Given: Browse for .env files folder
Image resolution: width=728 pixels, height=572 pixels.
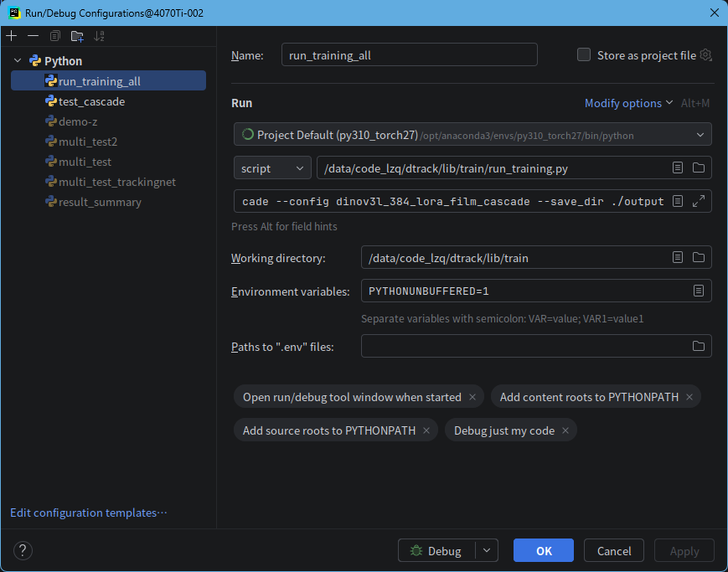Looking at the screenshot, I should [x=699, y=346].
